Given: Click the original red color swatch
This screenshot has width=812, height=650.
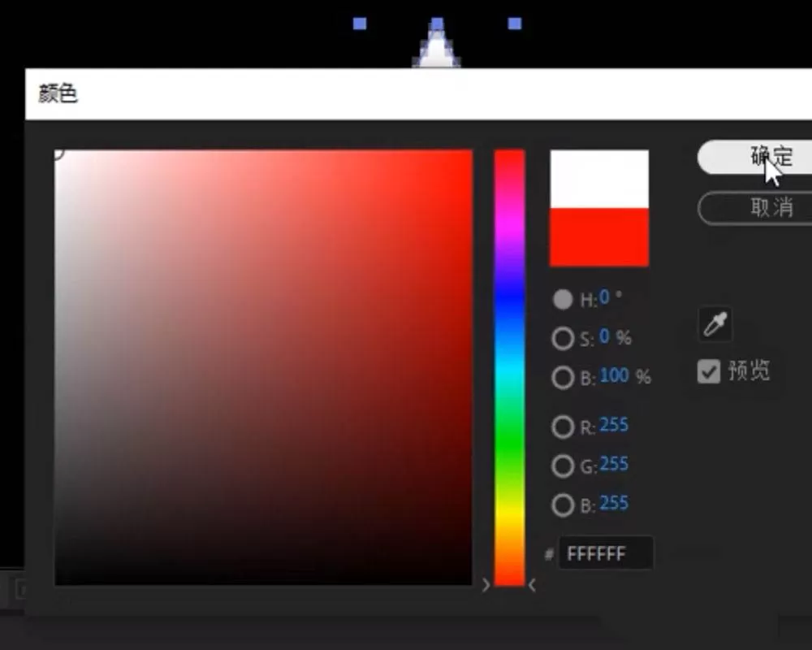Looking at the screenshot, I should pyautogui.click(x=599, y=237).
